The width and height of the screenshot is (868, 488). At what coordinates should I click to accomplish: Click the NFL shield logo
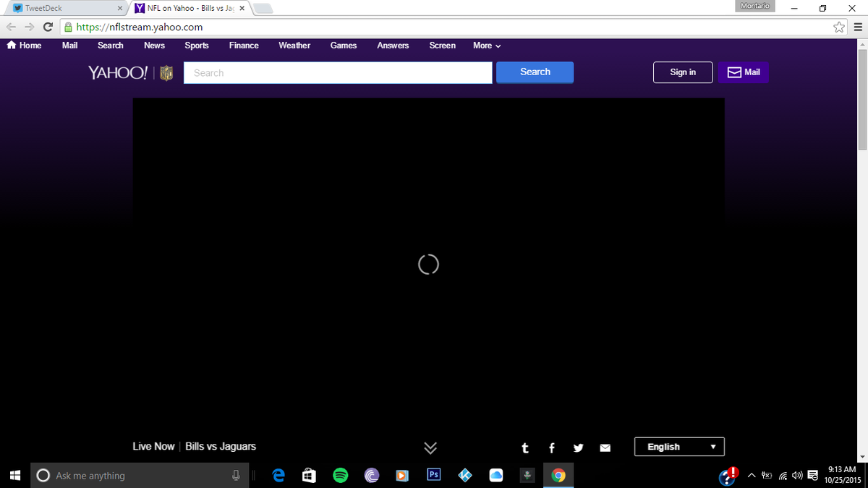coord(166,72)
